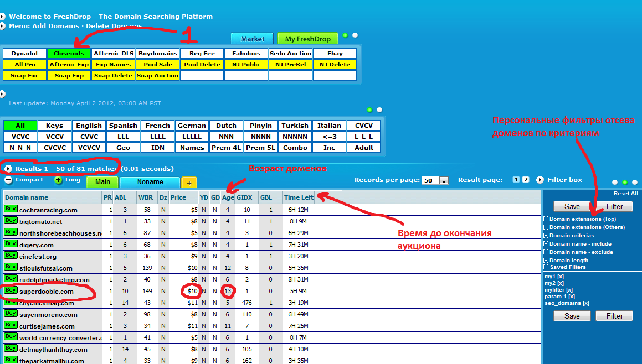Screen dimensions: 642x364
Task: Select the Sedo Auction source
Action: point(290,54)
